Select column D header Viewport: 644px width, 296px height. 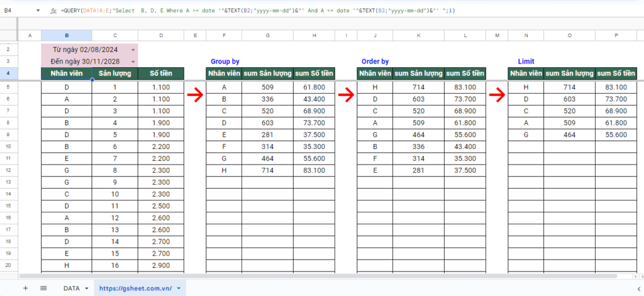pyautogui.click(x=161, y=36)
